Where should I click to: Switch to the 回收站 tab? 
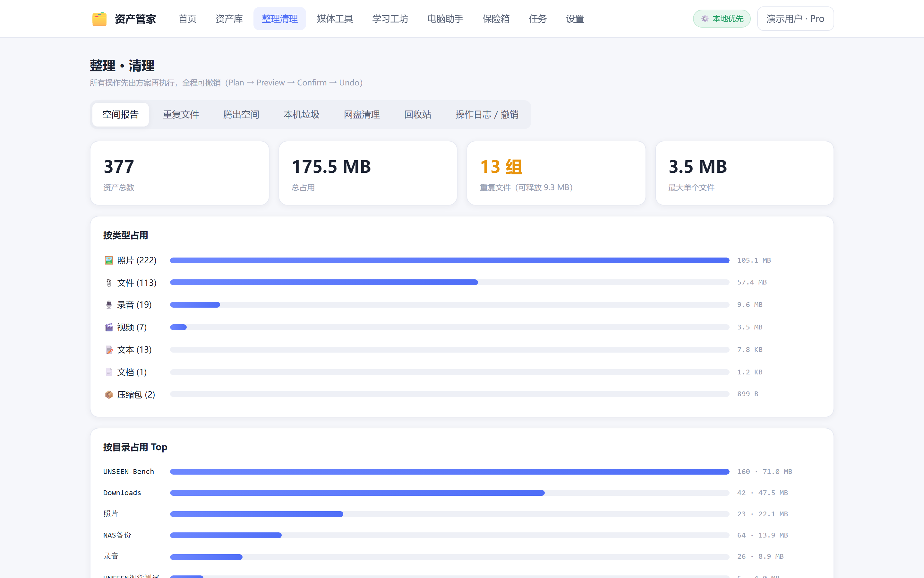pyautogui.click(x=418, y=115)
